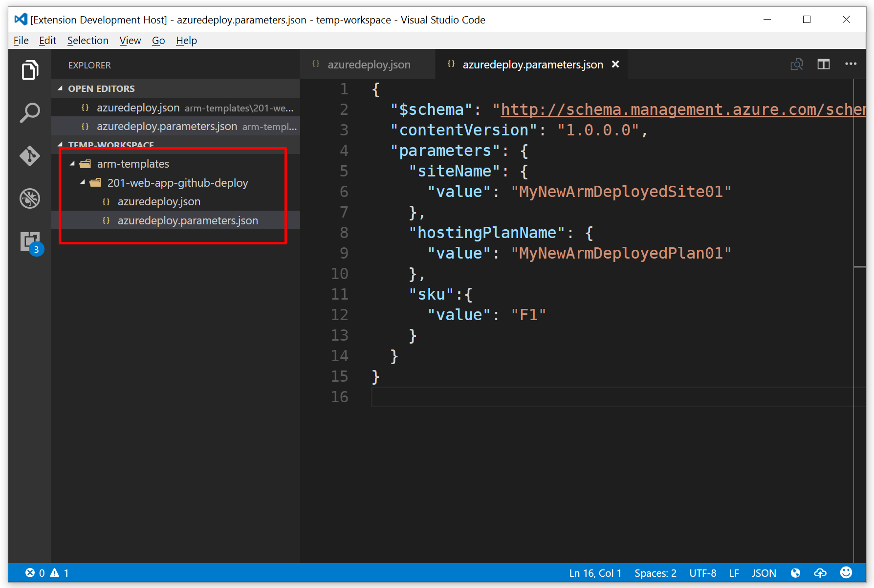The image size is (874, 588).
Task: Click line number 8 in the gutter
Action: coord(344,233)
